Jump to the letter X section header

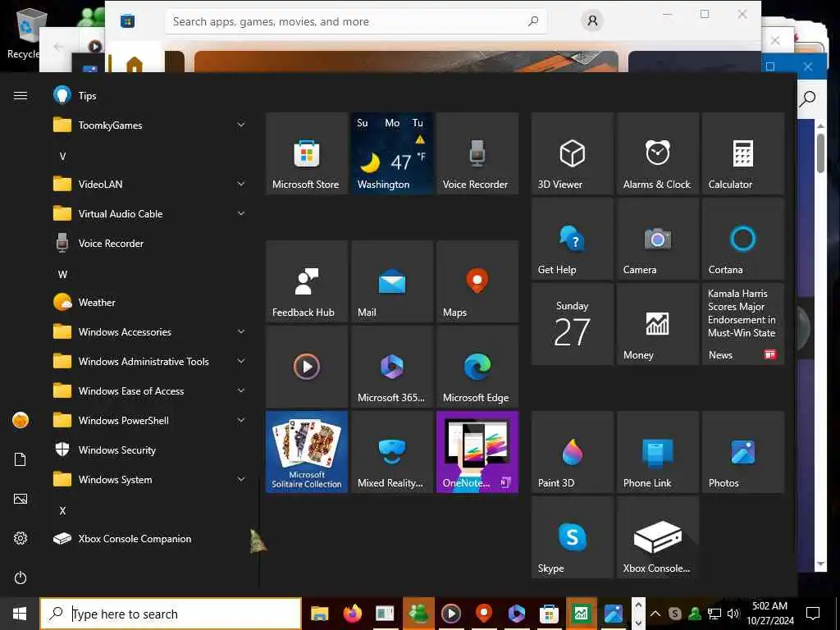coord(62,510)
